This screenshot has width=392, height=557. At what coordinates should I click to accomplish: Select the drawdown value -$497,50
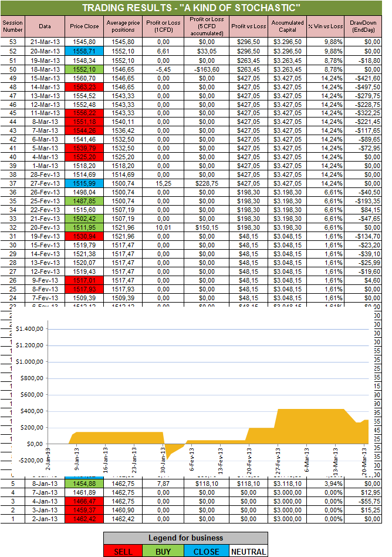click(363, 87)
